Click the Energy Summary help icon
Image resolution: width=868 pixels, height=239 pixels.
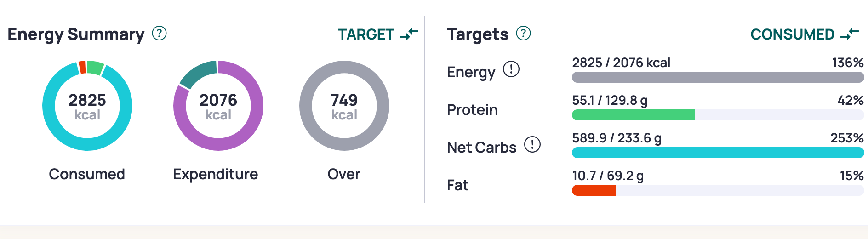pyautogui.click(x=159, y=34)
